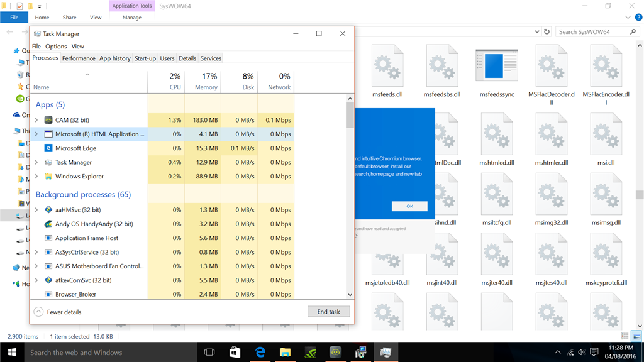
Task: Sort processes by the Memory column
Action: [x=203, y=81]
